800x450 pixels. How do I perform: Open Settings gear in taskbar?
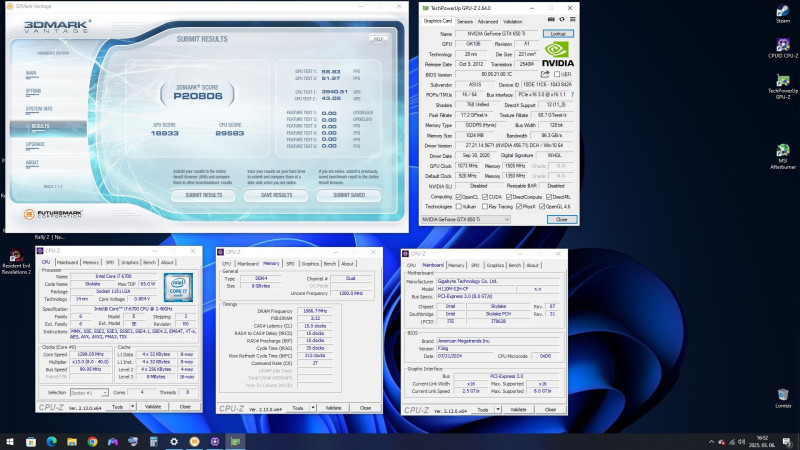point(174,441)
